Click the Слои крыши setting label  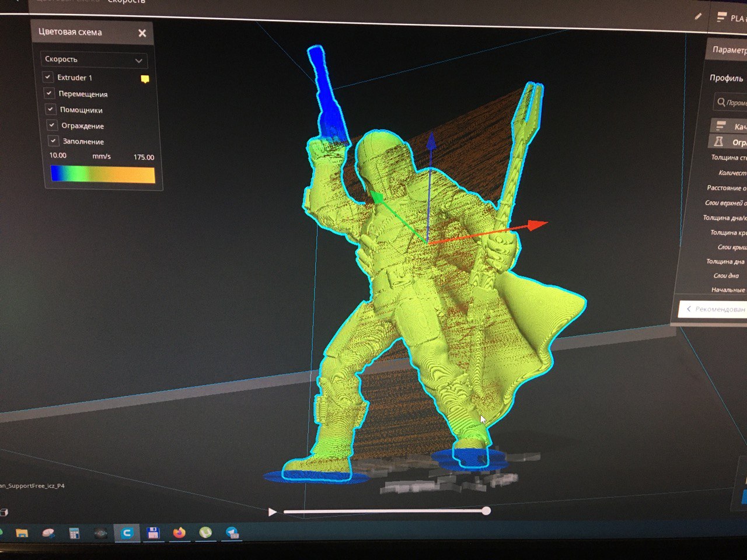pyautogui.click(x=731, y=247)
